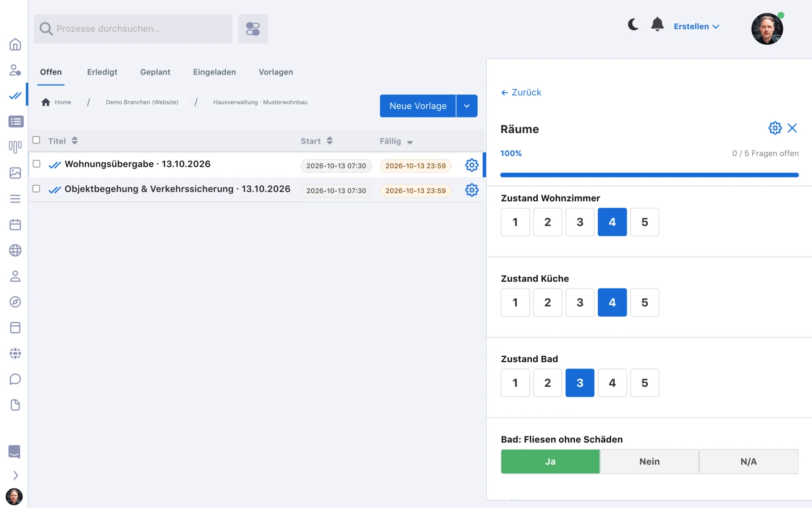Close the Räume panel

(x=792, y=128)
